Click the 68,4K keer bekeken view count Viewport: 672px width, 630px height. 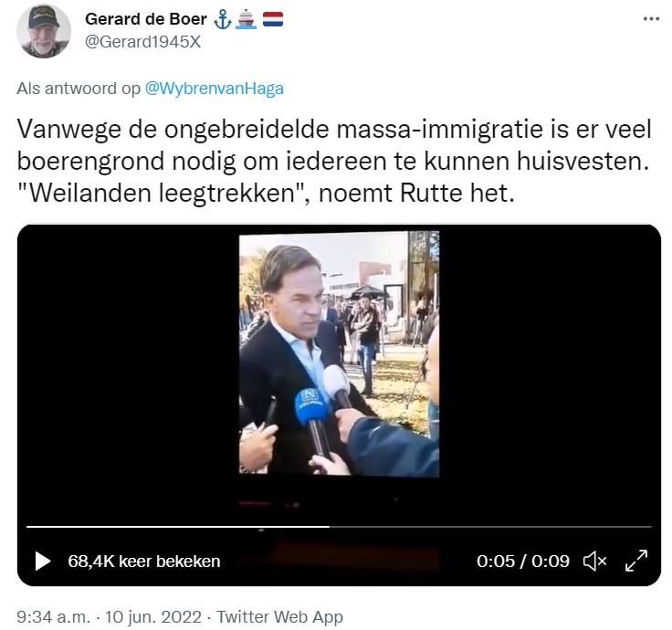click(x=144, y=562)
